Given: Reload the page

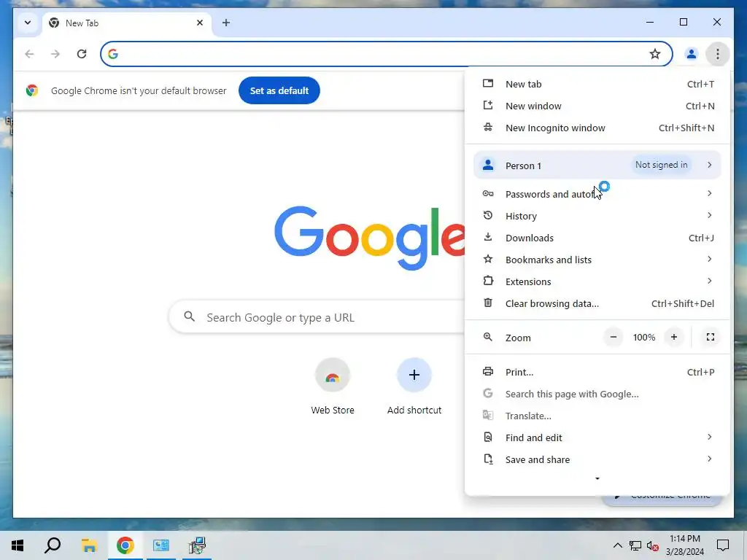Looking at the screenshot, I should (82, 54).
